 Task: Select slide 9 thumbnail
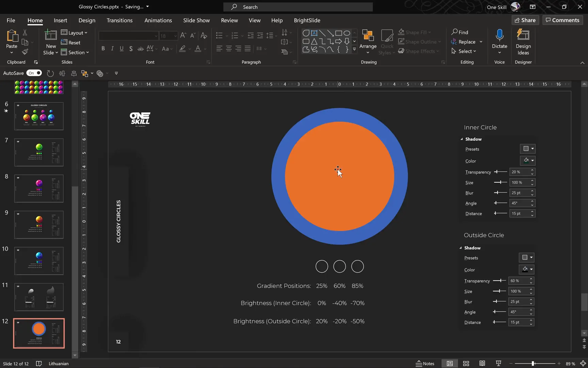(x=39, y=225)
